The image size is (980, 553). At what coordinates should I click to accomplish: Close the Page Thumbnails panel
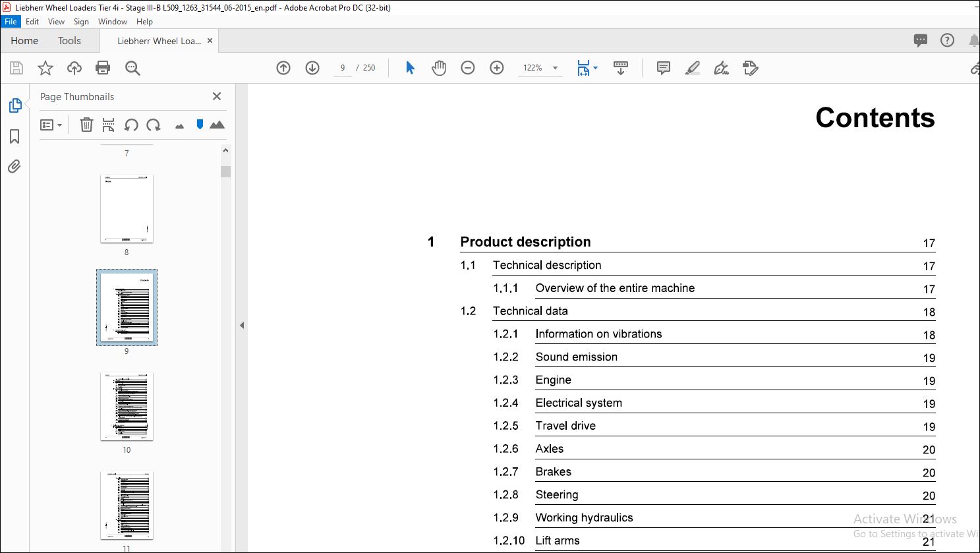point(217,96)
